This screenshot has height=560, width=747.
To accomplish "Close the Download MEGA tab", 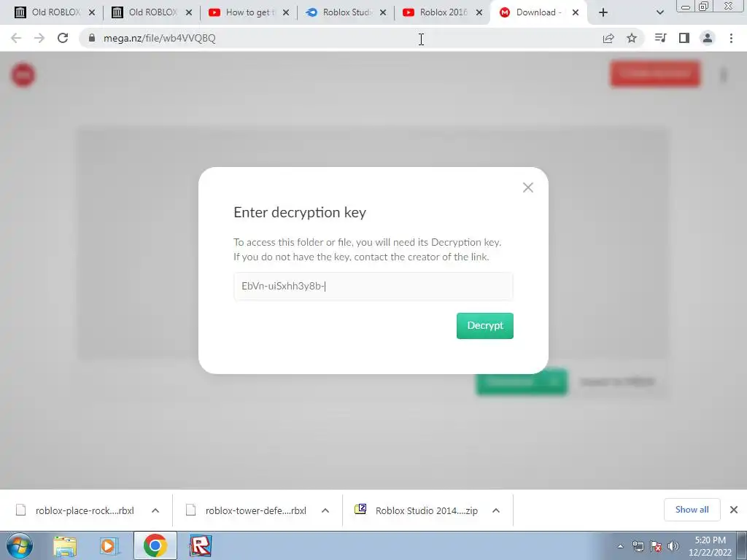I will tap(576, 13).
